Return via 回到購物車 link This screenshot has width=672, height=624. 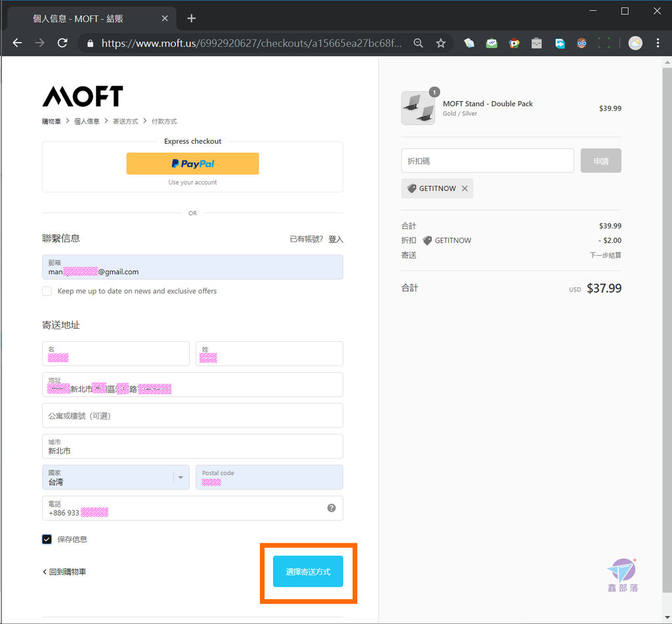click(64, 572)
